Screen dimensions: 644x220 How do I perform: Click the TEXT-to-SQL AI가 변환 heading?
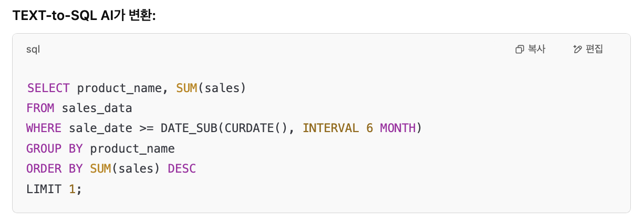click(x=84, y=16)
